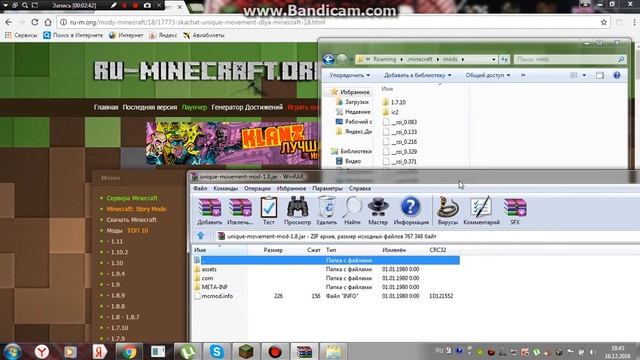
Task: Open WinRAR Операции menu
Action: pos(257,188)
